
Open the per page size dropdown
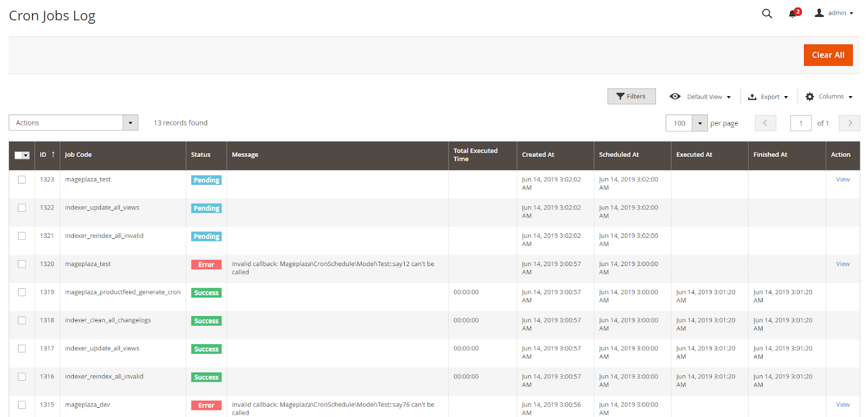coord(700,123)
